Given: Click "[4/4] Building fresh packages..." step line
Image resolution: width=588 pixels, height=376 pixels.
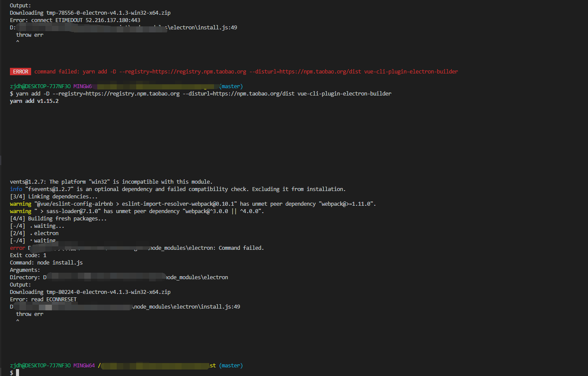Looking at the screenshot, I should click(x=58, y=219).
